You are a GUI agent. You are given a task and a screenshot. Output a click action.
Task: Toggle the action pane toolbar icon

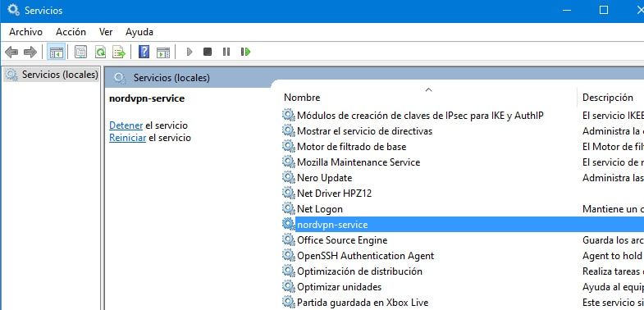[163, 52]
